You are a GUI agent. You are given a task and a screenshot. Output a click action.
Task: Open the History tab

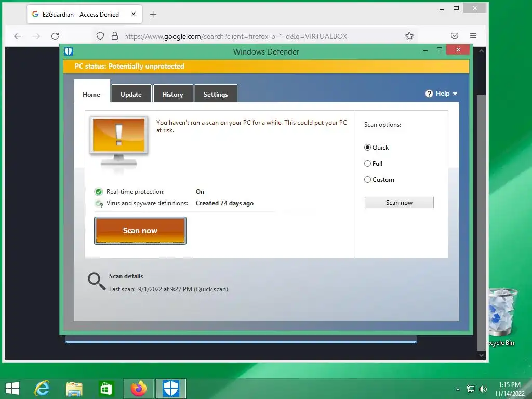pyautogui.click(x=172, y=95)
